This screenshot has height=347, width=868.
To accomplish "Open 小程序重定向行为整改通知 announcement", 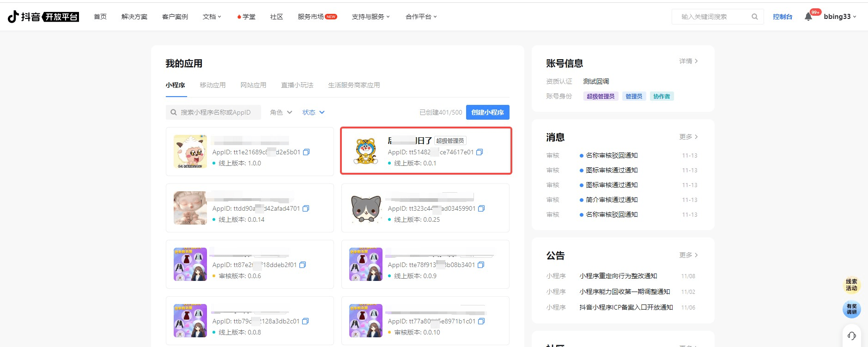I will (618, 276).
